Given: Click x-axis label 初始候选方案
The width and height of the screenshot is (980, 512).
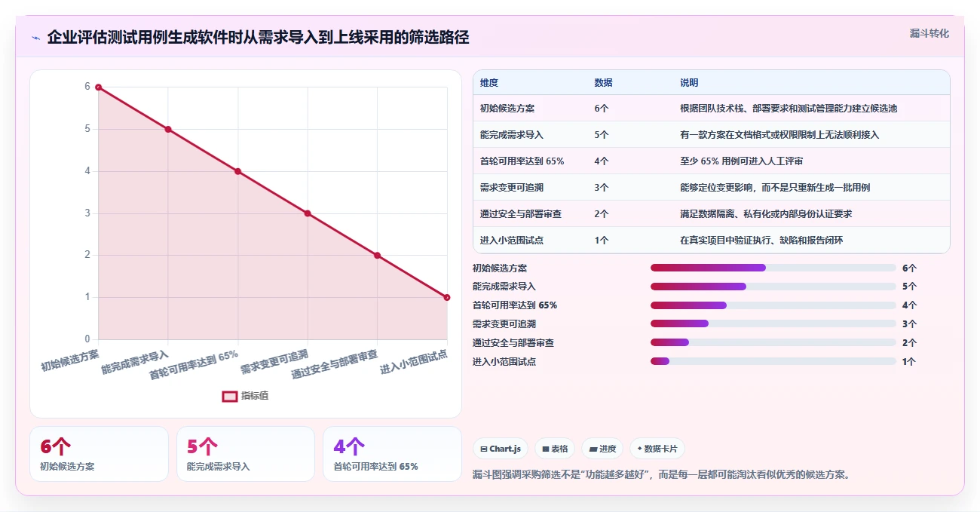Looking at the screenshot, I should pos(70,360).
